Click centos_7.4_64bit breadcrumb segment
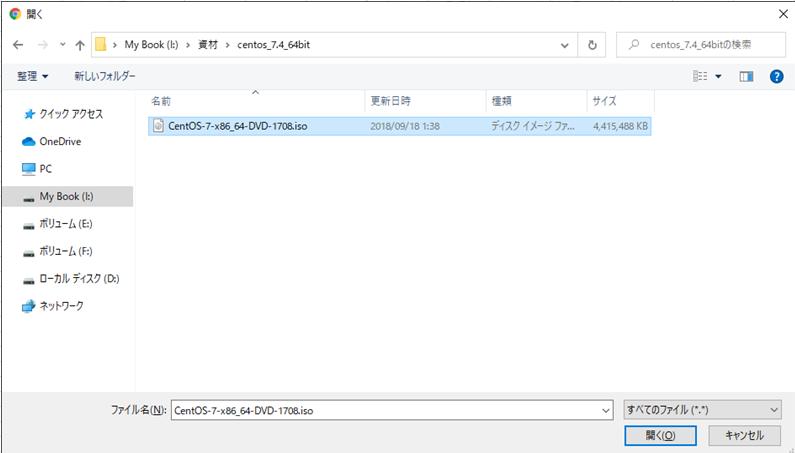The width and height of the screenshot is (795, 453). pyautogui.click(x=273, y=45)
